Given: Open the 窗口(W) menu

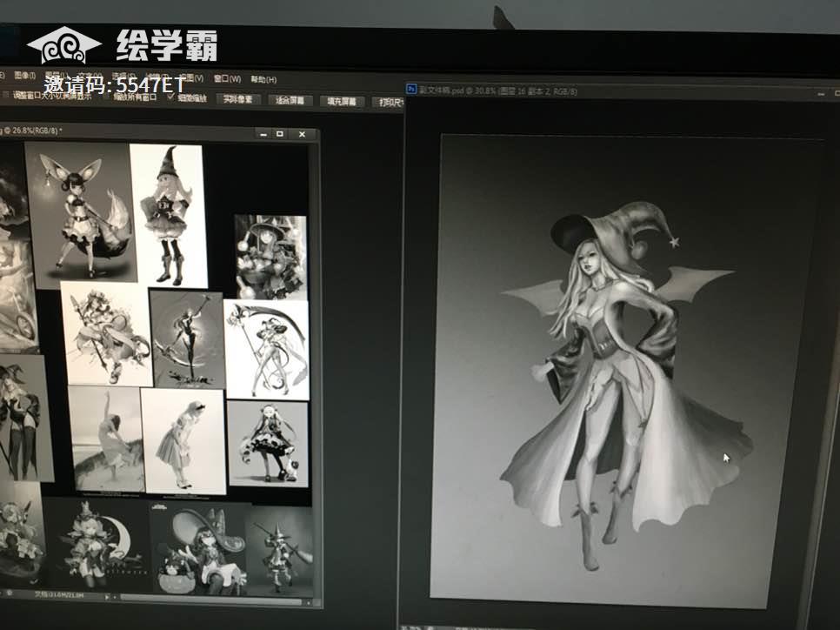Looking at the screenshot, I should click(228, 78).
